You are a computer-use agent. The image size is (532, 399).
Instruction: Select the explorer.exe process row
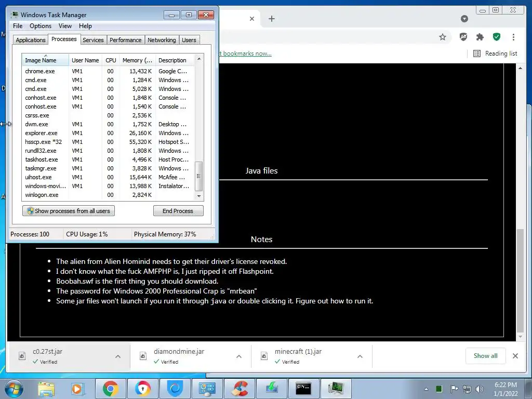pos(108,133)
